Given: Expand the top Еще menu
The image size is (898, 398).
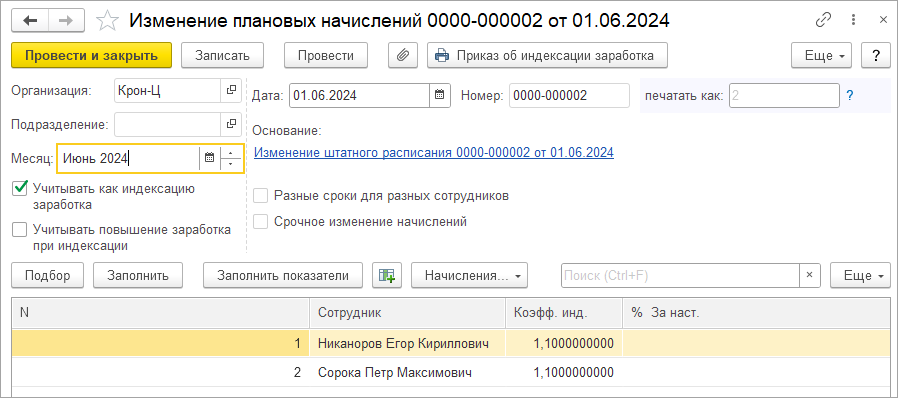Looking at the screenshot, I should click(821, 56).
